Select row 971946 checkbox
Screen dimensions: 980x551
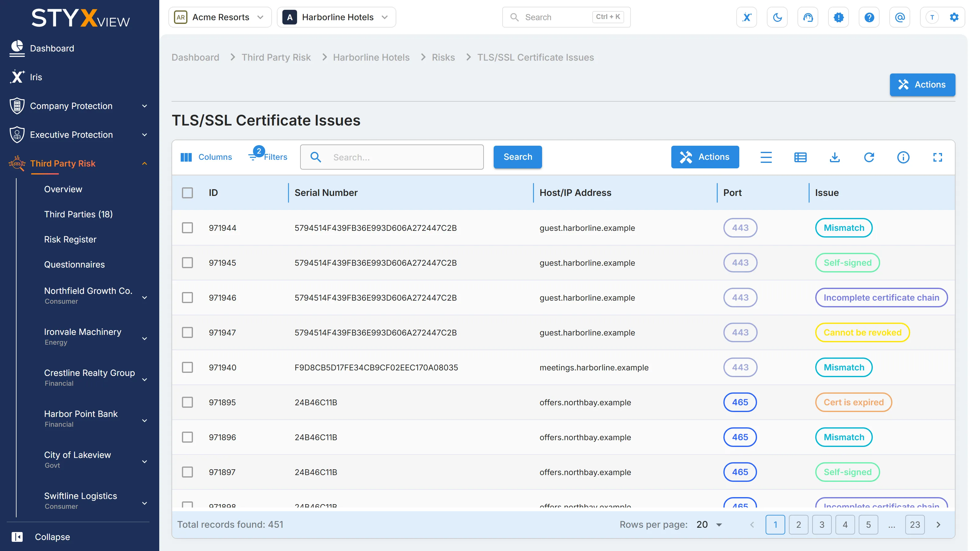tap(187, 297)
